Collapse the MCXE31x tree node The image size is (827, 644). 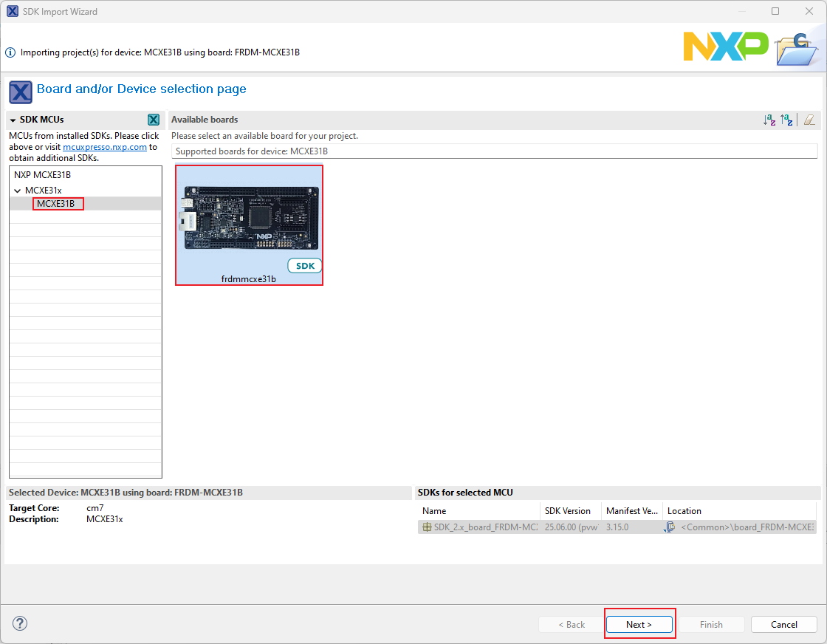(x=18, y=191)
